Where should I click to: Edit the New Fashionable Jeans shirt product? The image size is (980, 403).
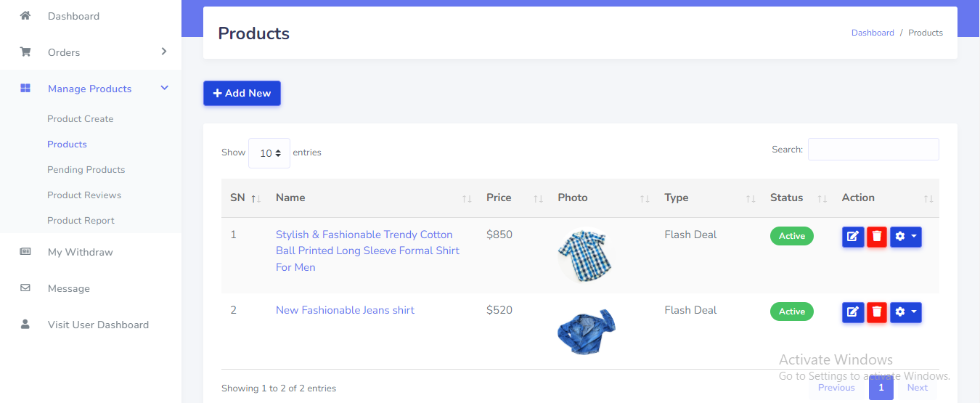853,312
